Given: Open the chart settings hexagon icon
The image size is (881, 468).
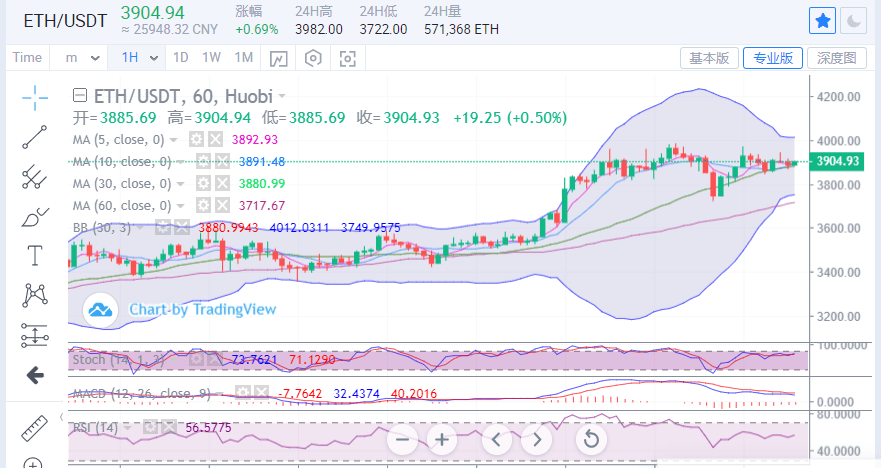Looking at the screenshot, I should 313,58.
